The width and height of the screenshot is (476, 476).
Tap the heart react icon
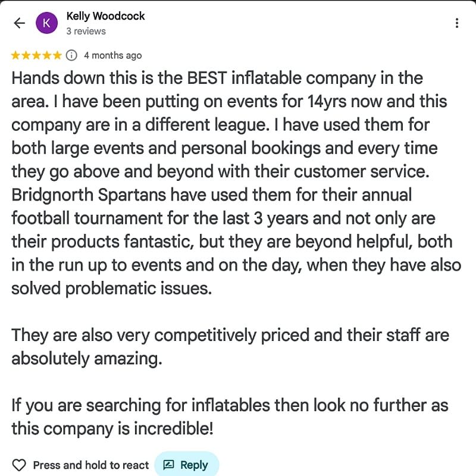pyautogui.click(x=20, y=465)
